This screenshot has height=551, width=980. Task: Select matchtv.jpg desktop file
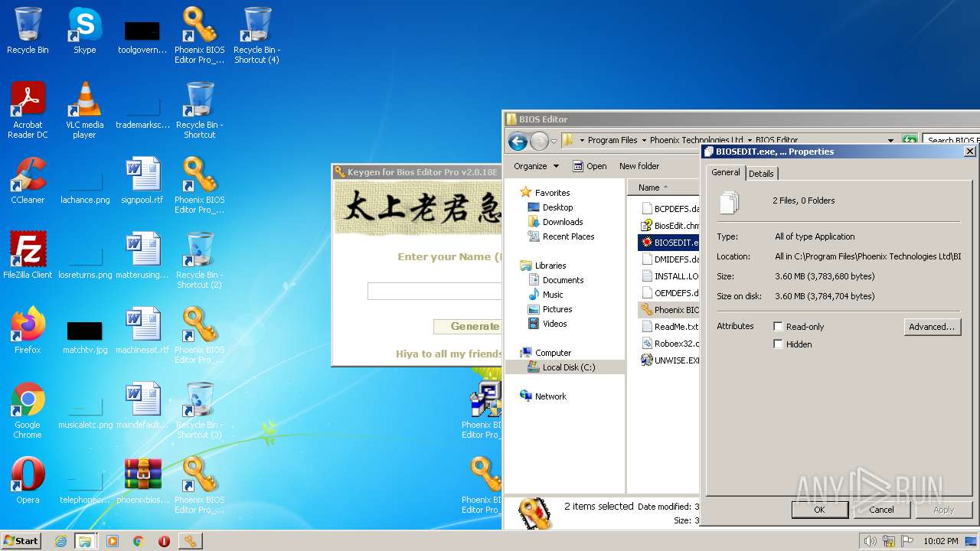(x=84, y=337)
